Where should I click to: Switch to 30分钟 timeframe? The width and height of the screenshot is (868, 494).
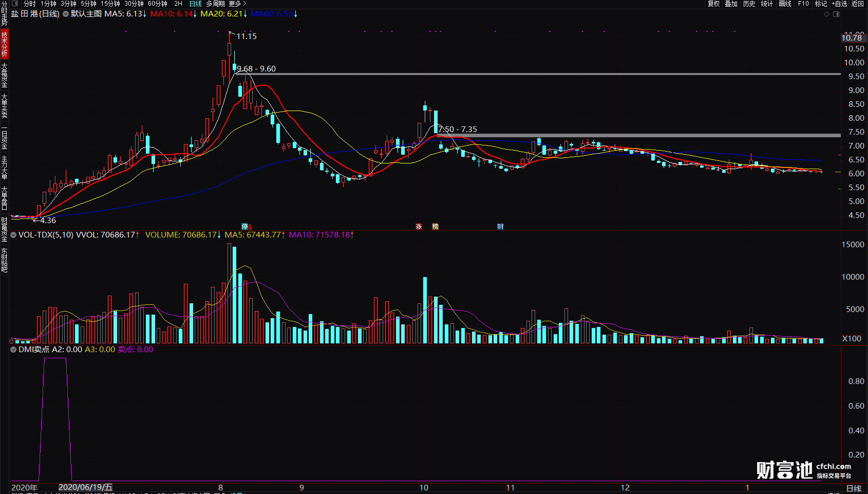pos(134,4)
